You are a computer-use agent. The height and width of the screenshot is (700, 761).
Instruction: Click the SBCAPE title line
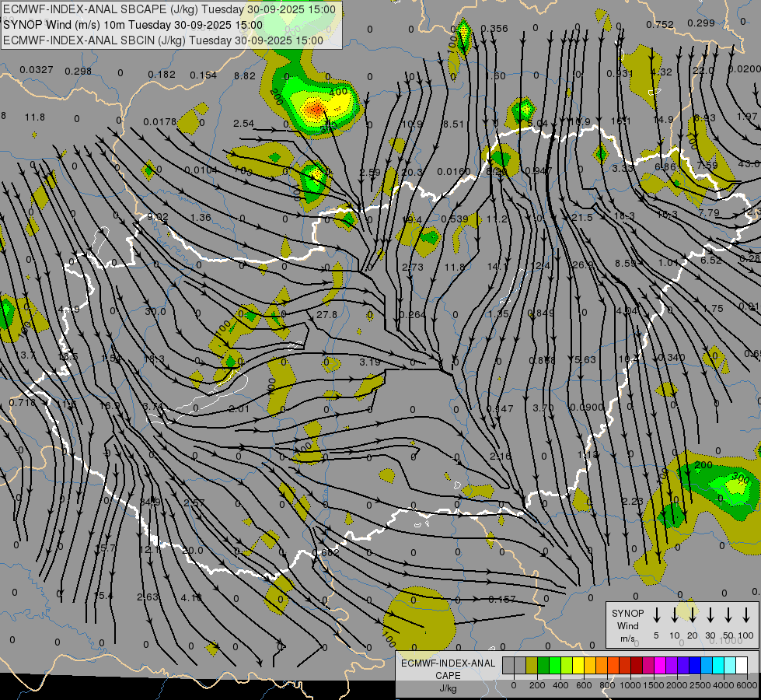coord(169,9)
